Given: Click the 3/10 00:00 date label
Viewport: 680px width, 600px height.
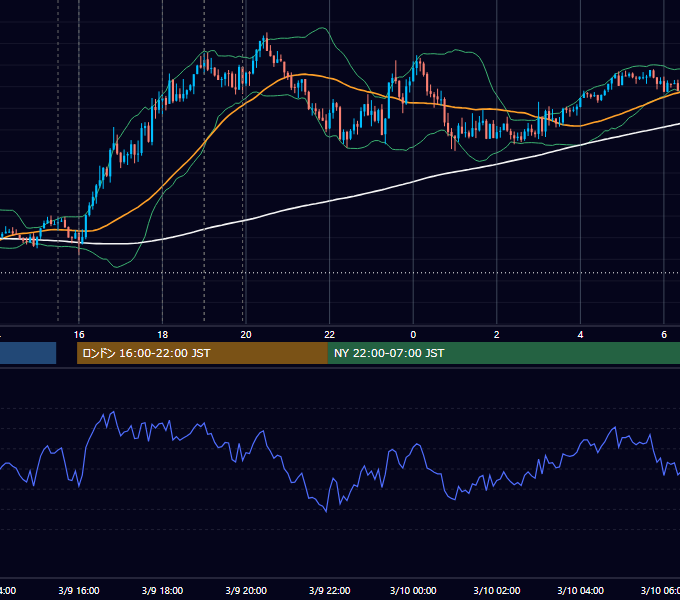Looking at the screenshot, I should [x=413, y=590].
